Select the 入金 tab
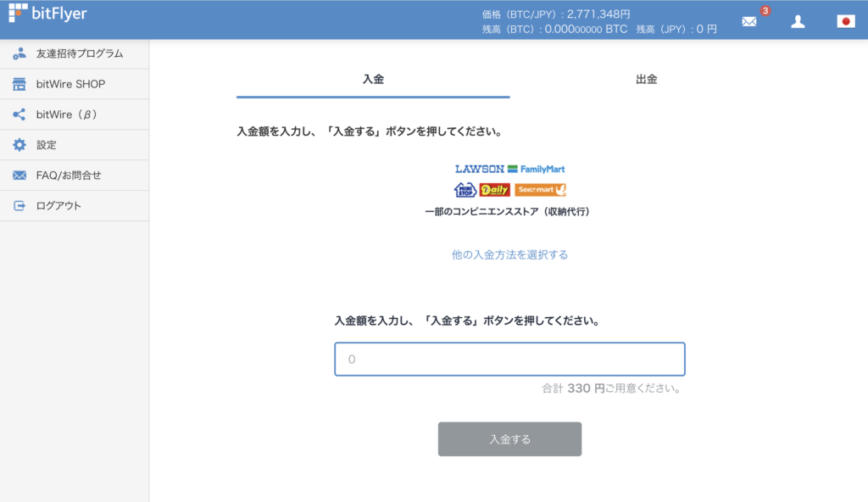868x502 pixels. 373,78
